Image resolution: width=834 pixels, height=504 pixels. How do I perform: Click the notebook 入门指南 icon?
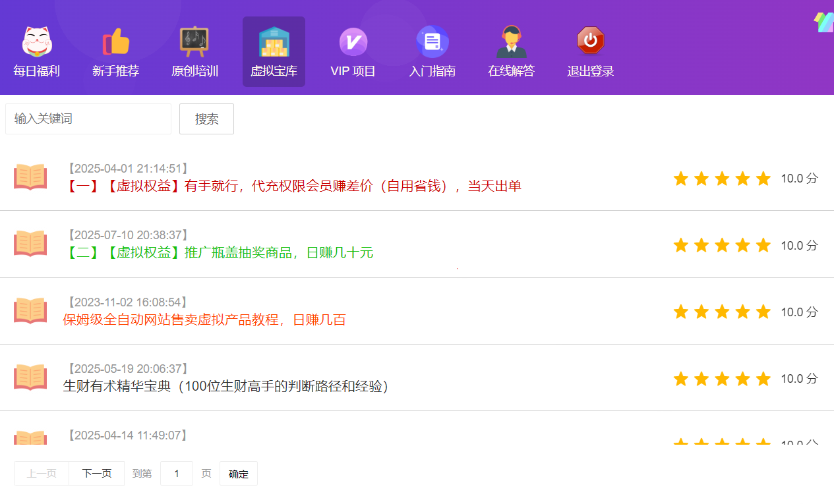click(x=432, y=41)
